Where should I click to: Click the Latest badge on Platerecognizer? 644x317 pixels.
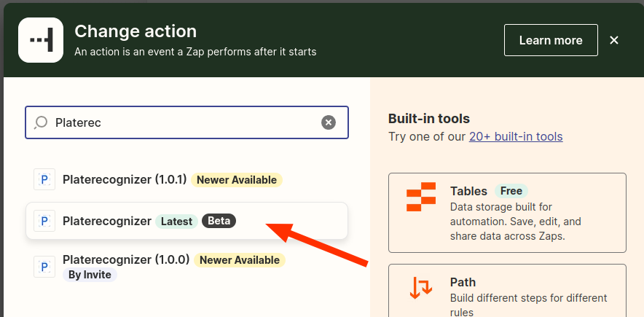point(176,221)
